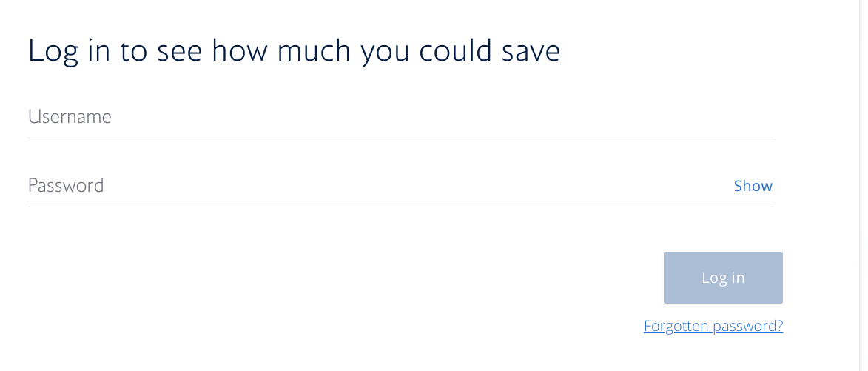Click the page's right-edge scrollbar strip
The image size is (868, 371).
pos(862,185)
